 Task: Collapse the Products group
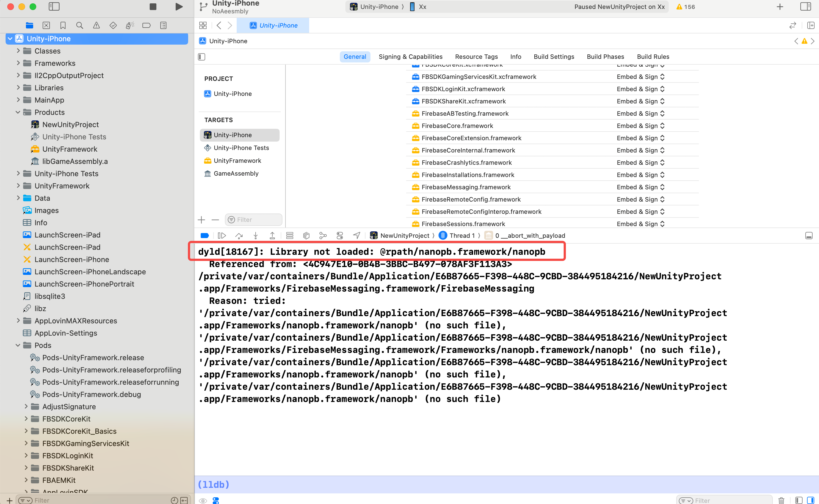[x=18, y=112]
